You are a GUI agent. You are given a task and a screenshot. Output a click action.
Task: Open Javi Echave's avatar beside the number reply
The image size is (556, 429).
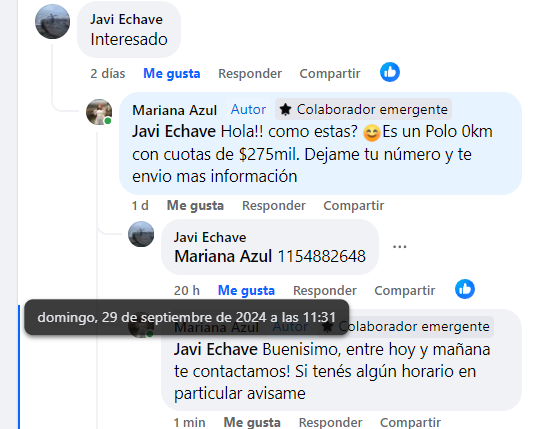pos(141,234)
